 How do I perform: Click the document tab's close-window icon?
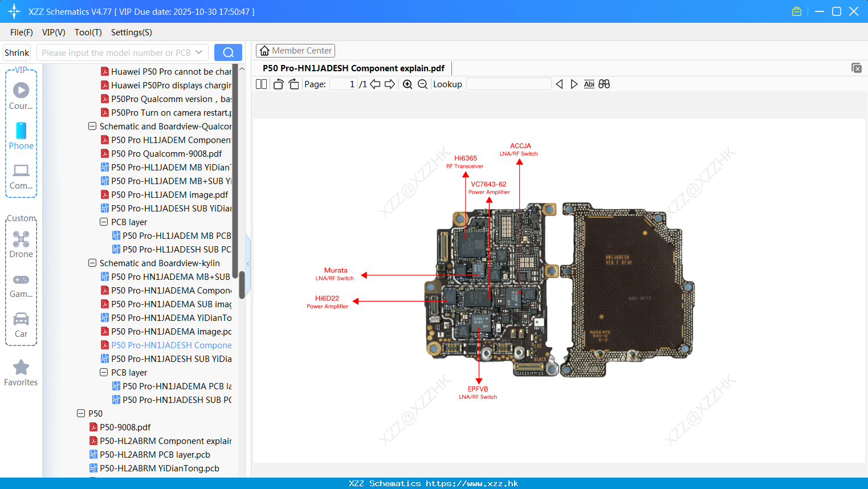(857, 68)
